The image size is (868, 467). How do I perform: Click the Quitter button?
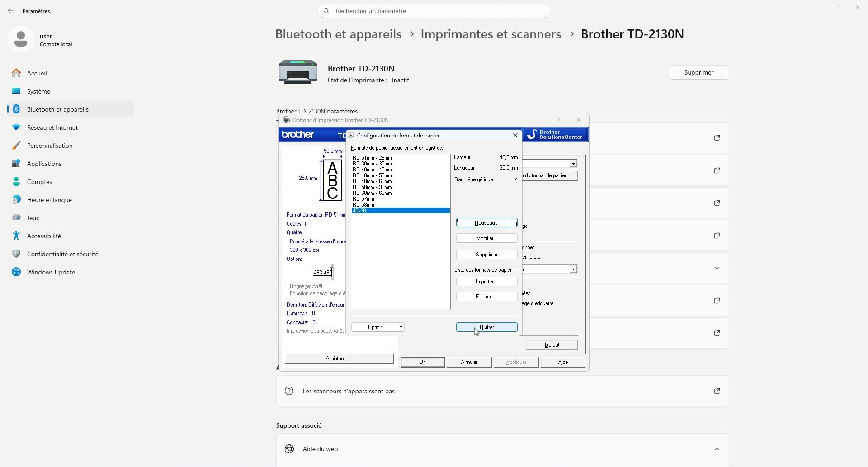click(486, 327)
